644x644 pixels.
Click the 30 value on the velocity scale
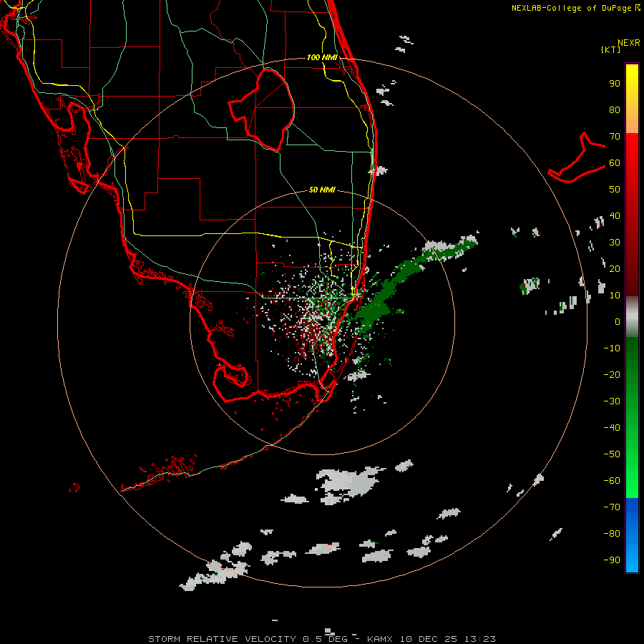pyautogui.click(x=615, y=243)
